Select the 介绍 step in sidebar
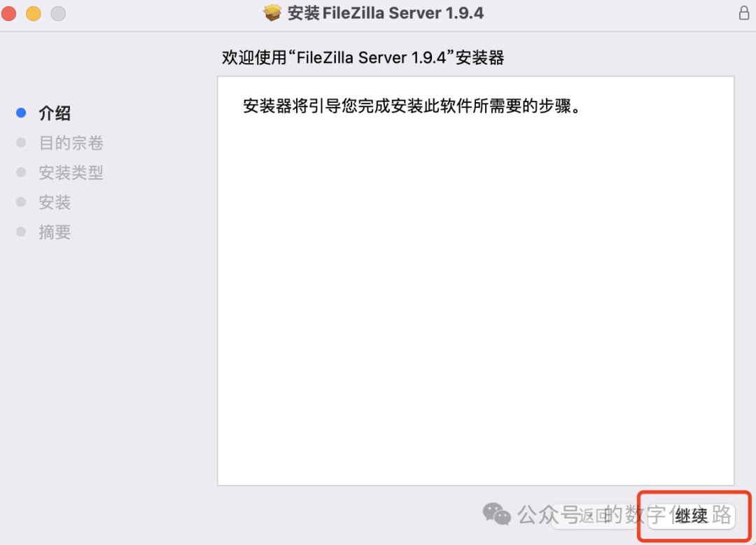This screenshot has height=545, width=756. (55, 113)
